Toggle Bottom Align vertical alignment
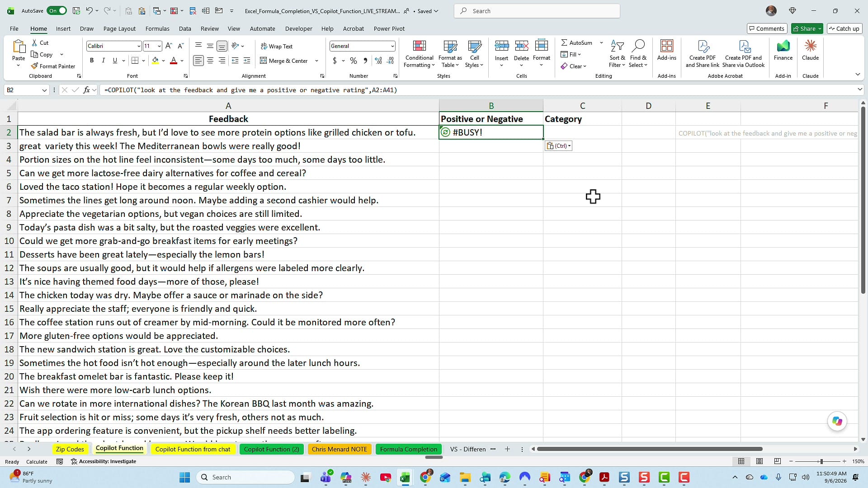This screenshot has height=488, width=868. pyautogui.click(x=222, y=46)
